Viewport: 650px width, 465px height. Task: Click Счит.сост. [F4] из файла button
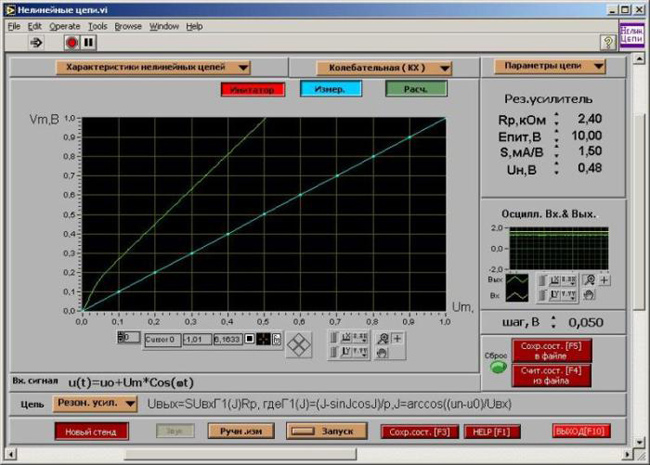551,375
